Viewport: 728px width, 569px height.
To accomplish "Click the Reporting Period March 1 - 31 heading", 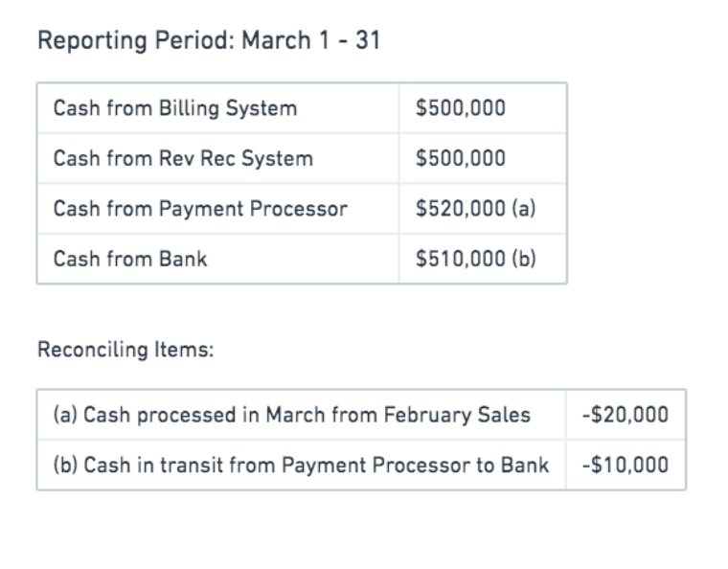I will 209,40.
